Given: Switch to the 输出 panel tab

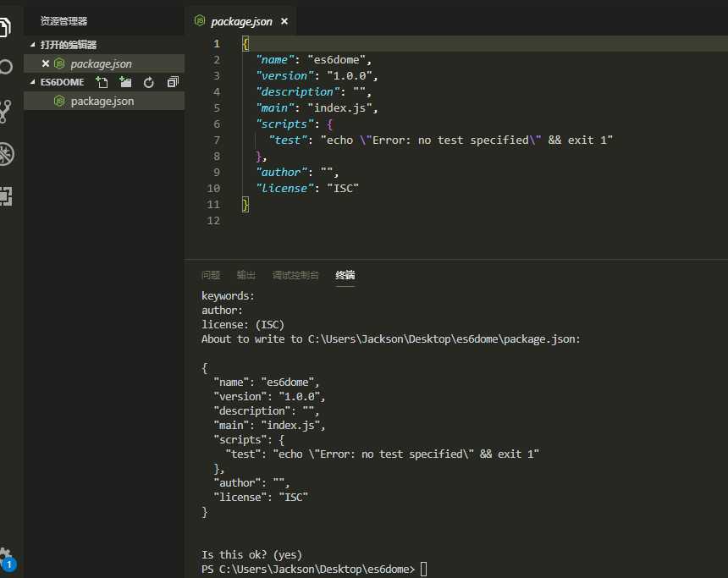Looking at the screenshot, I should coord(246,275).
